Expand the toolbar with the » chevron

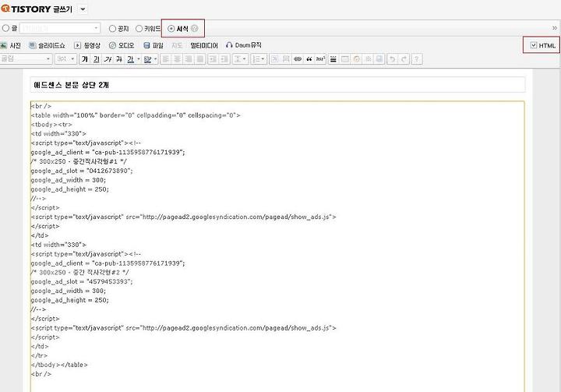coord(555,28)
